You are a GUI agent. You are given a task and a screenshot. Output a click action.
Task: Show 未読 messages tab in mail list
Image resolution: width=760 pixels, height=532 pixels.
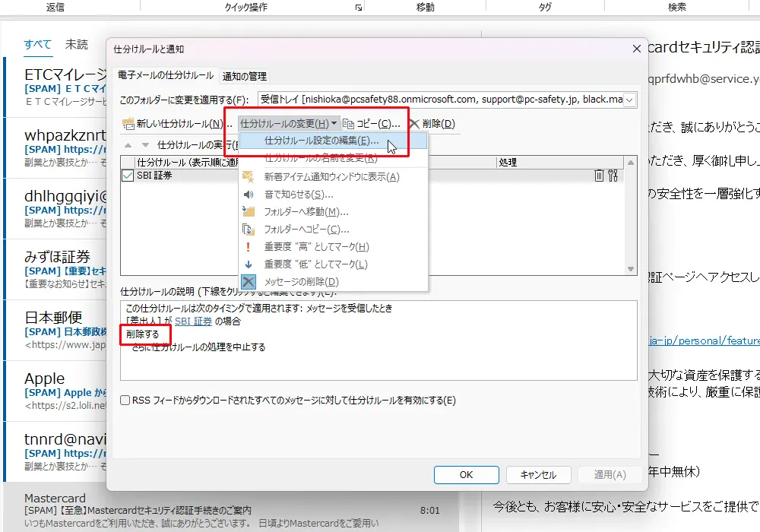pos(77,45)
